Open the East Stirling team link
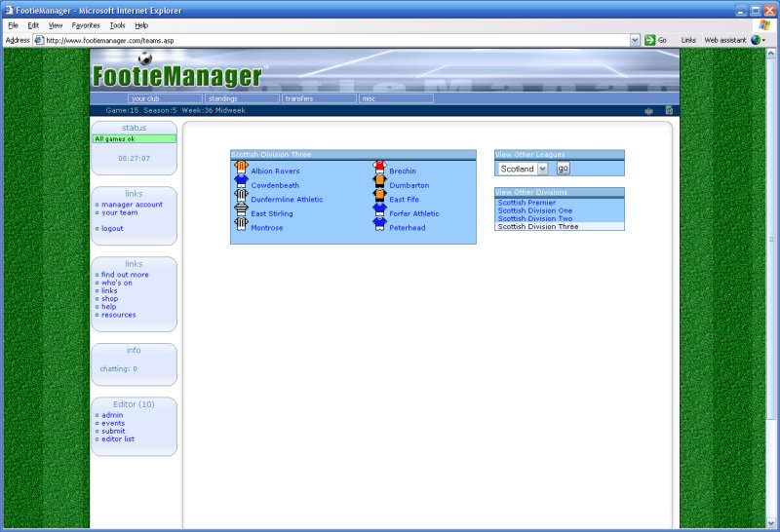Viewport: 780px width, 532px height. point(272,213)
